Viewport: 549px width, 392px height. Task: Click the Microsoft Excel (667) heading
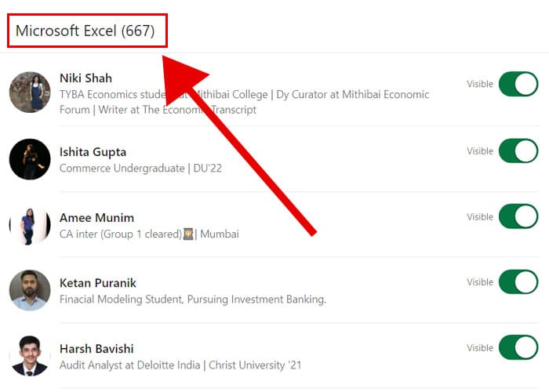[85, 31]
